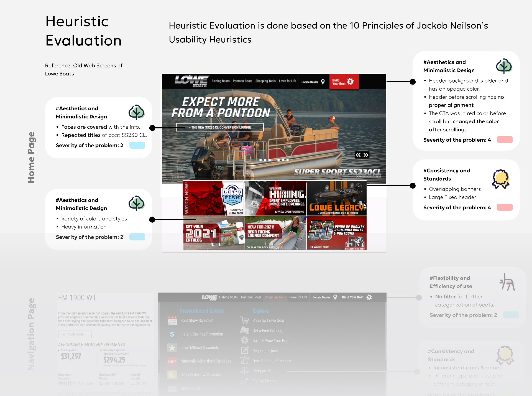
Task: Open Request a Quote link
Action: pyautogui.click(x=266, y=351)
